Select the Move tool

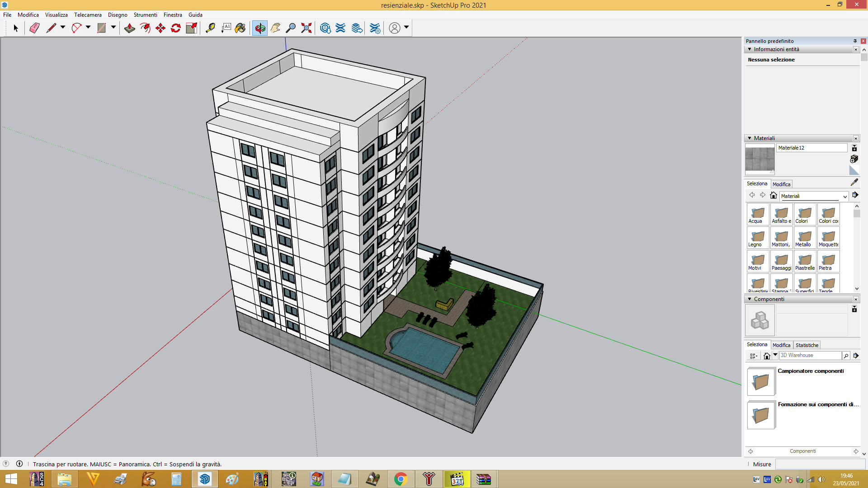click(x=160, y=28)
